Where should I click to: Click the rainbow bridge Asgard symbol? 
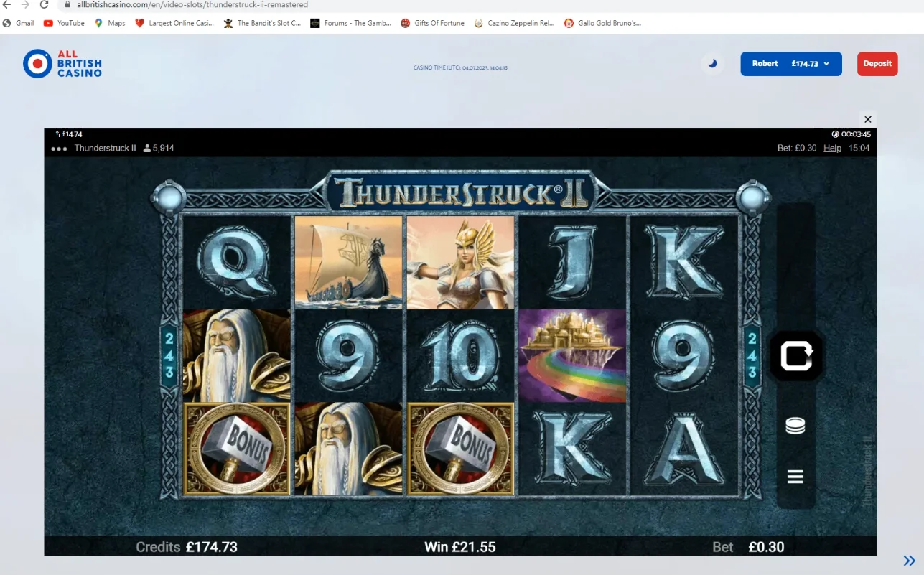click(572, 356)
